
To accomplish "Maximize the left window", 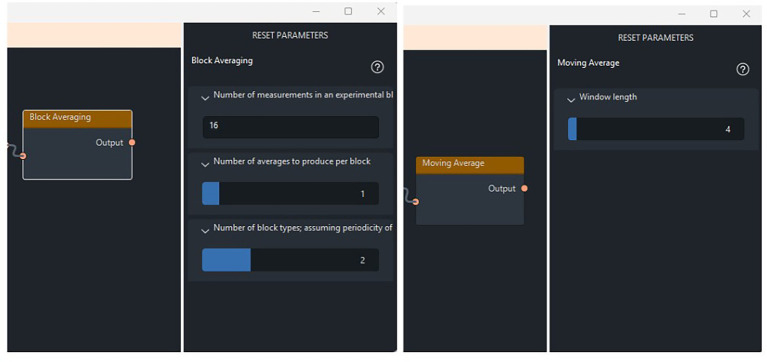I will tap(348, 11).
